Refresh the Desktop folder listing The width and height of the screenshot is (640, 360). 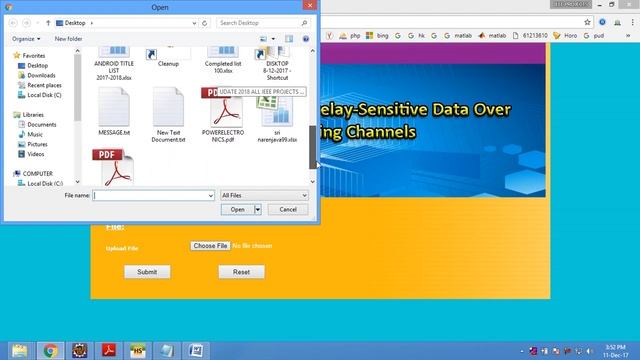coord(205,23)
